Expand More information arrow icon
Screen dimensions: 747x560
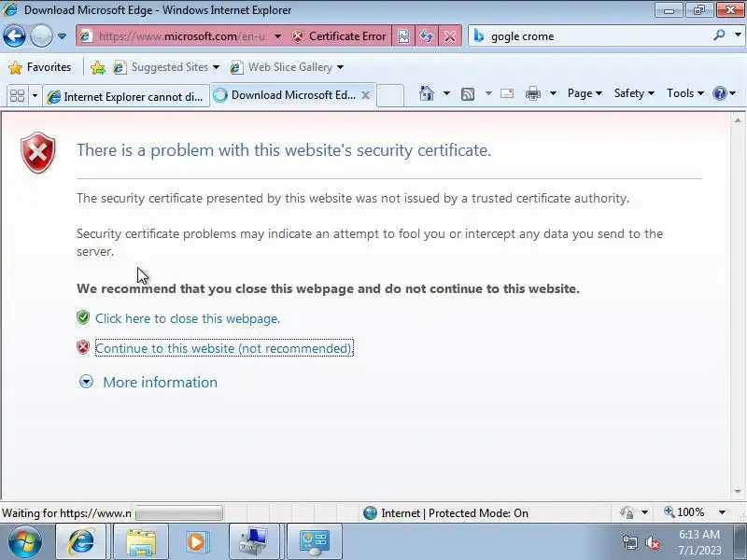click(86, 382)
